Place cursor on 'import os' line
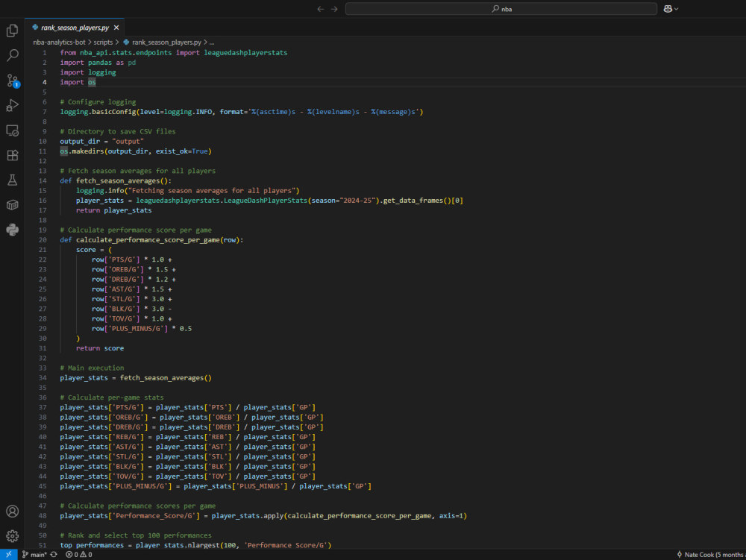 point(78,82)
